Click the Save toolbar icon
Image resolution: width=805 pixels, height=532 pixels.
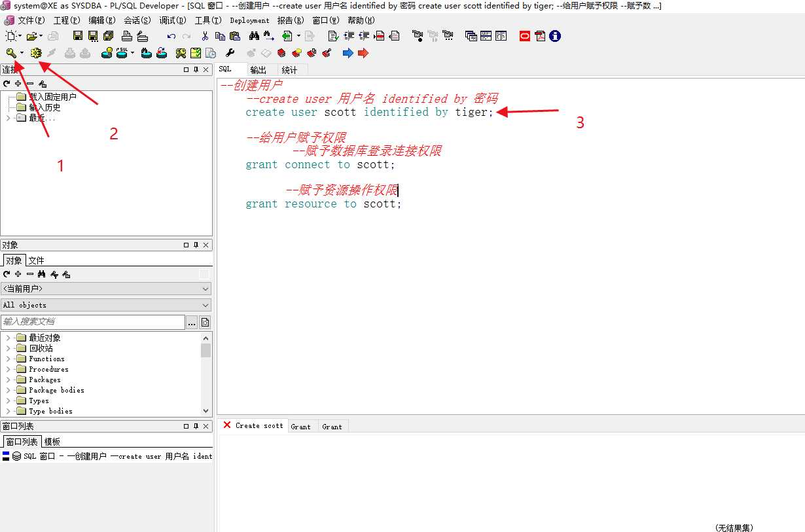78,36
